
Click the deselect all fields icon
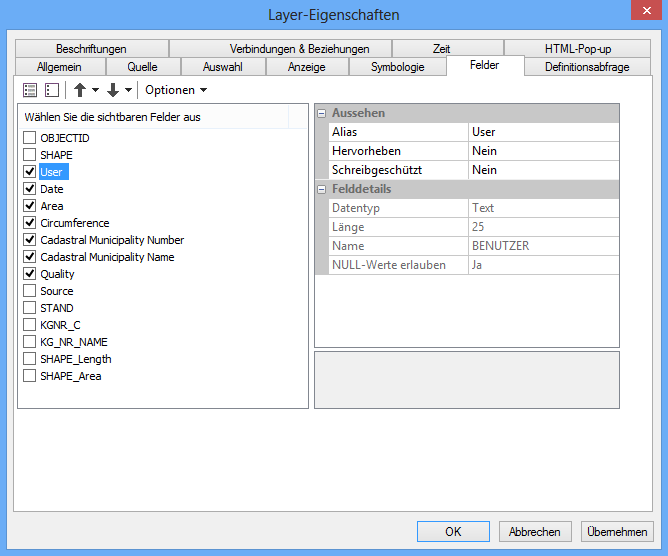pos(51,90)
